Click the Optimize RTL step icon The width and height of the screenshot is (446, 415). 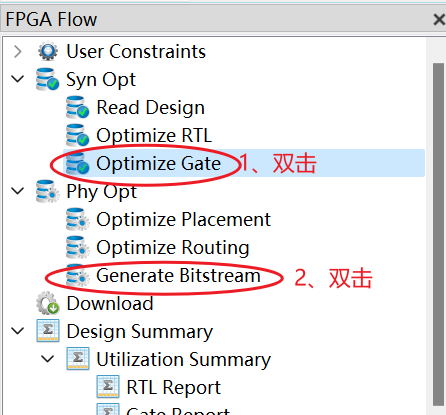pos(77,135)
